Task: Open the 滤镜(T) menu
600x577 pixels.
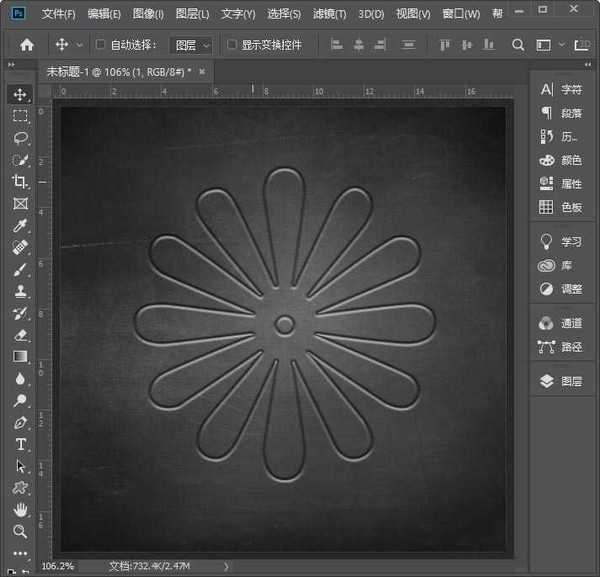Action: pyautogui.click(x=328, y=14)
